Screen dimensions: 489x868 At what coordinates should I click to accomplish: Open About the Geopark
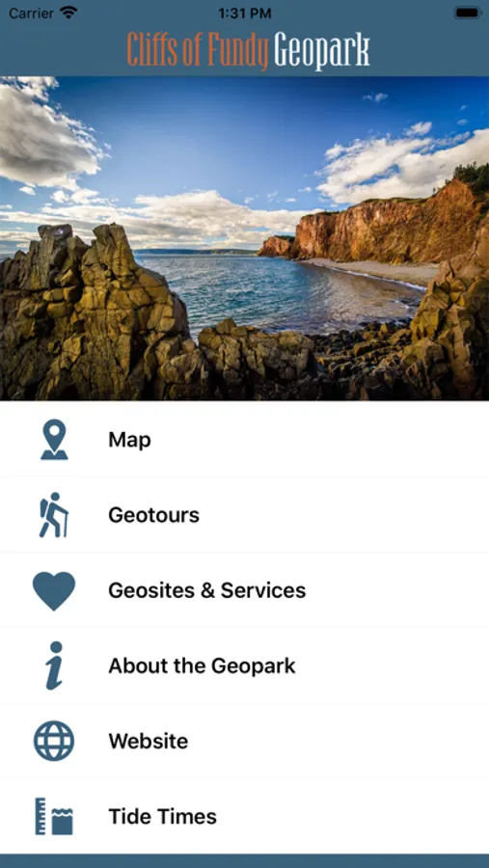pos(244,665)
